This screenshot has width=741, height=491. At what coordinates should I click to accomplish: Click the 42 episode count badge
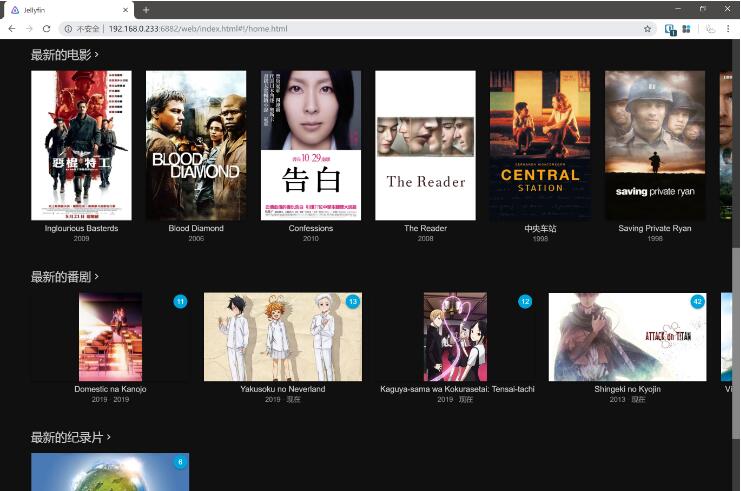coord(698,301)
